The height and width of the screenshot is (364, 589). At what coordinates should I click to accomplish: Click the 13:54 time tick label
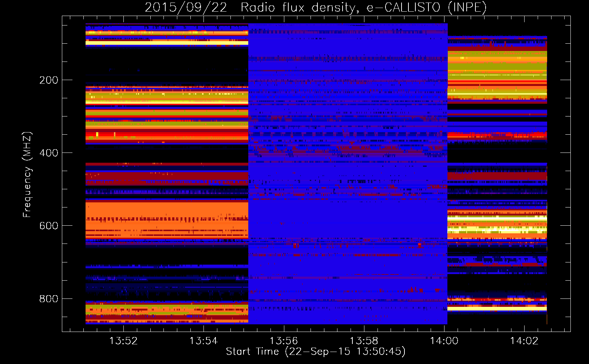tap(203, 341)
